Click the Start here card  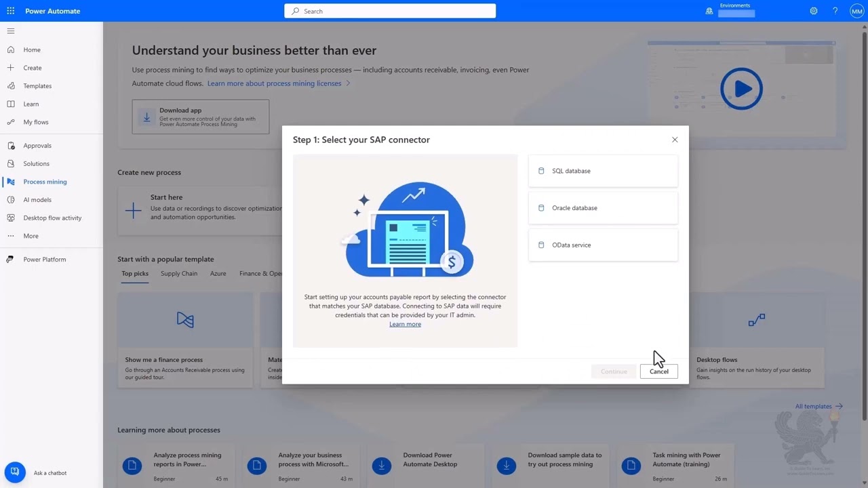tap(200, 210)
